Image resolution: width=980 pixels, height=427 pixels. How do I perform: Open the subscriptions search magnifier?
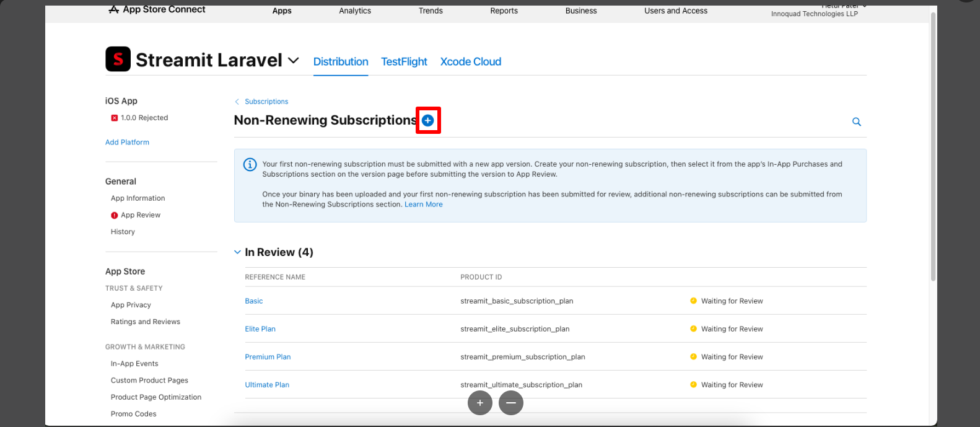click(857, 121)
